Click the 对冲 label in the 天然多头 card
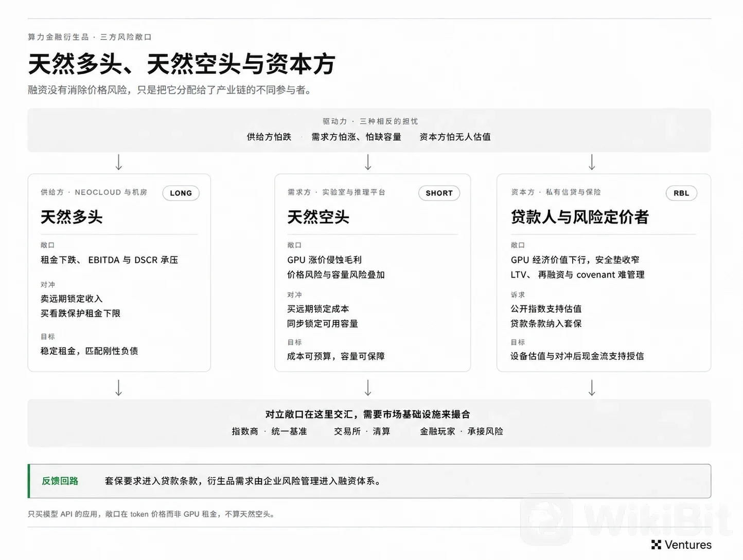The height and width of the screenshot is (560, 743). [48, 284]
